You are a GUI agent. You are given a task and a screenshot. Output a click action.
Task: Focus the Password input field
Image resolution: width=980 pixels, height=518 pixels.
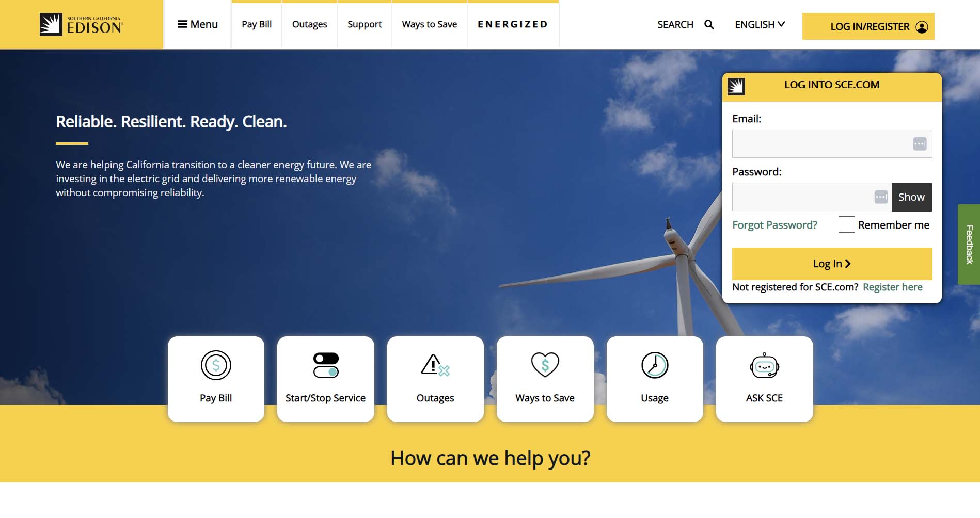(812, 197)
